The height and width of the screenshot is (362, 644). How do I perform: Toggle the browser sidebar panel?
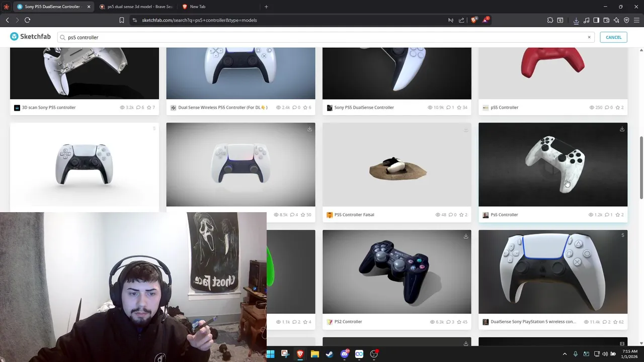[x=596, y=20]
